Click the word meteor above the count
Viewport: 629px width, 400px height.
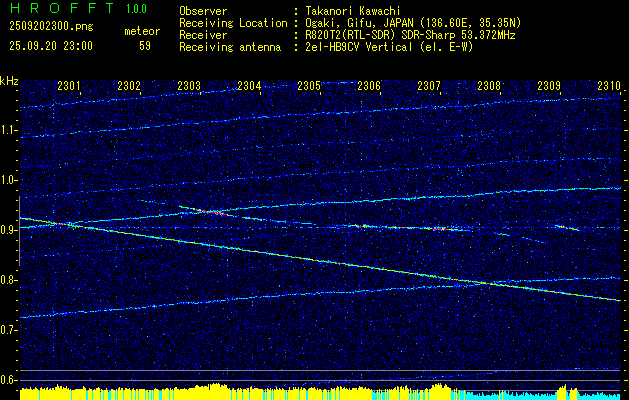tap(142, 31)
